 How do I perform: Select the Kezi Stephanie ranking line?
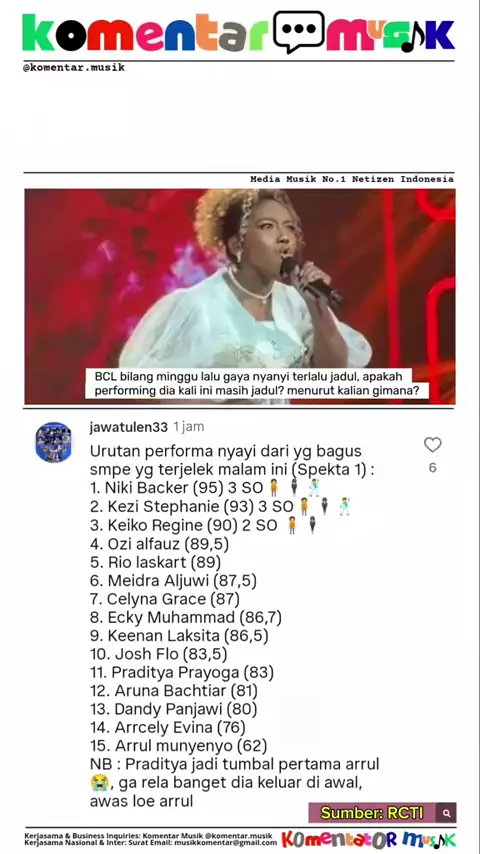click(x=221, y=507)
